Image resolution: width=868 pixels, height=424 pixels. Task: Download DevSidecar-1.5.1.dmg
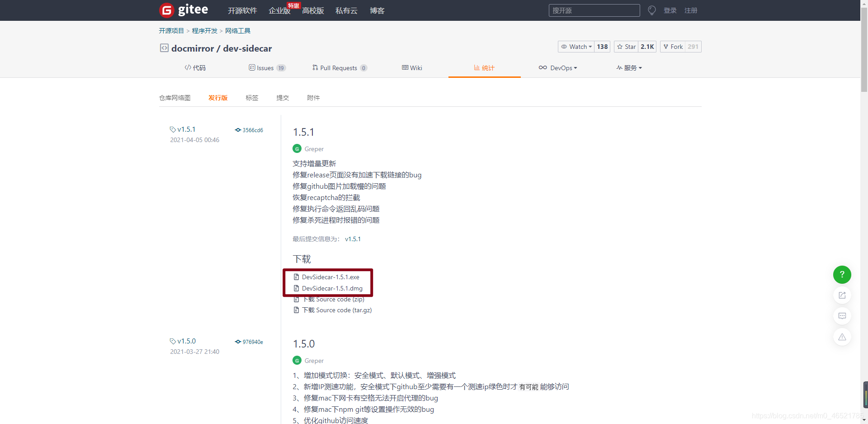(332, 288)
